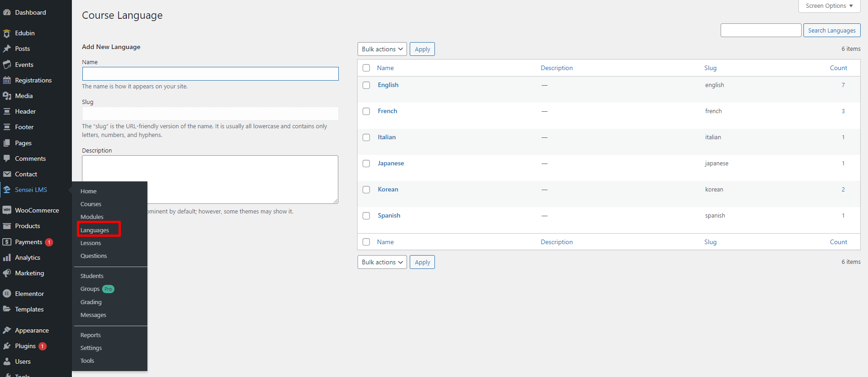Click the WooCommerce logo icon

pyautogui.click(x=7, y=210)
